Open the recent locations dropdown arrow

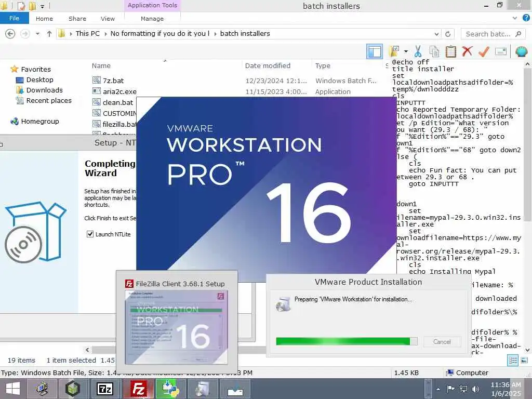click(37, 34)
